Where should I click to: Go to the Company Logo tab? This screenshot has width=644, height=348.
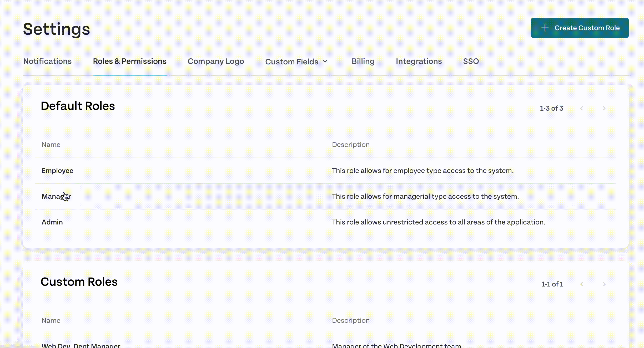coord(216,61)
